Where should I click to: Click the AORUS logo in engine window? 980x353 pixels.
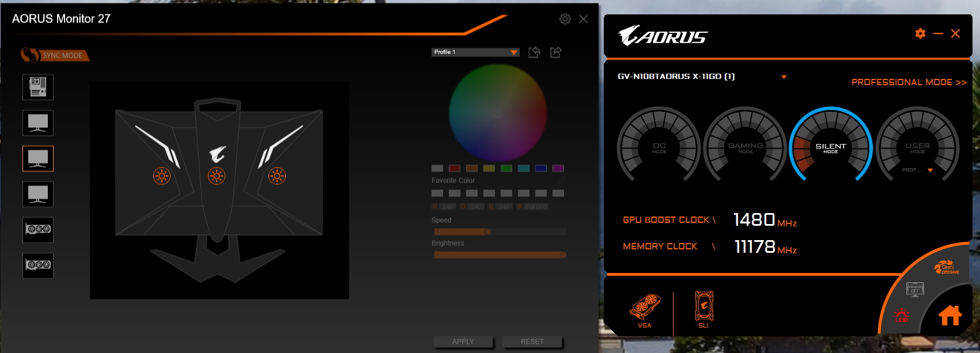click(663, 36)
